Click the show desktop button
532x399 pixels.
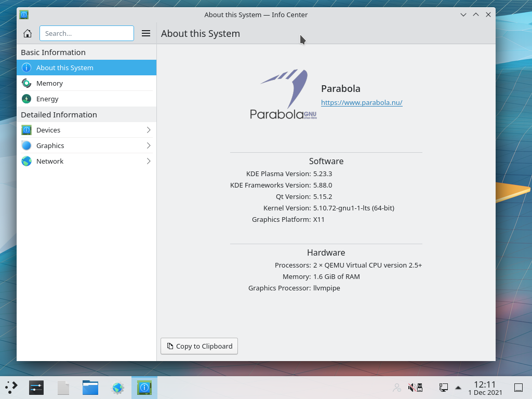tap(518, 388)
